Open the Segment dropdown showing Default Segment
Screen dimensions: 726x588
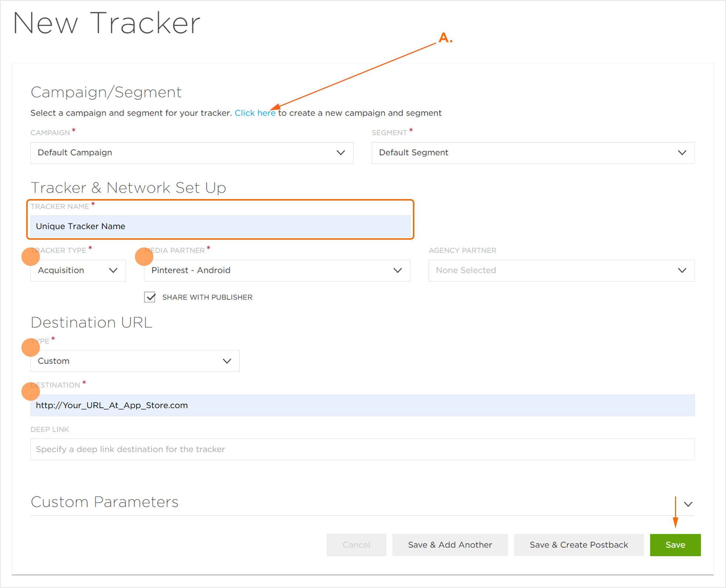[x=533, y=153]
